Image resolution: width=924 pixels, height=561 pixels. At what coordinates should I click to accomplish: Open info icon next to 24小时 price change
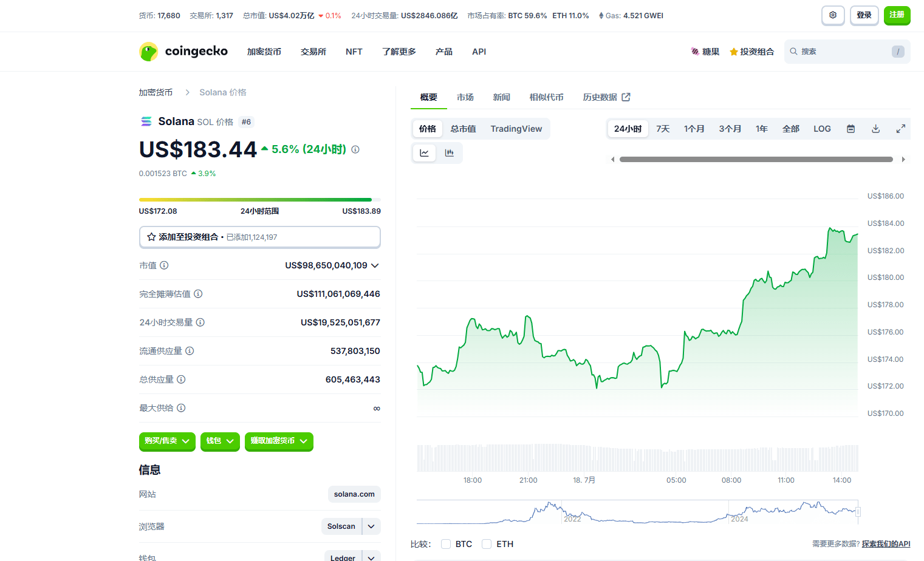click(355, 149)
